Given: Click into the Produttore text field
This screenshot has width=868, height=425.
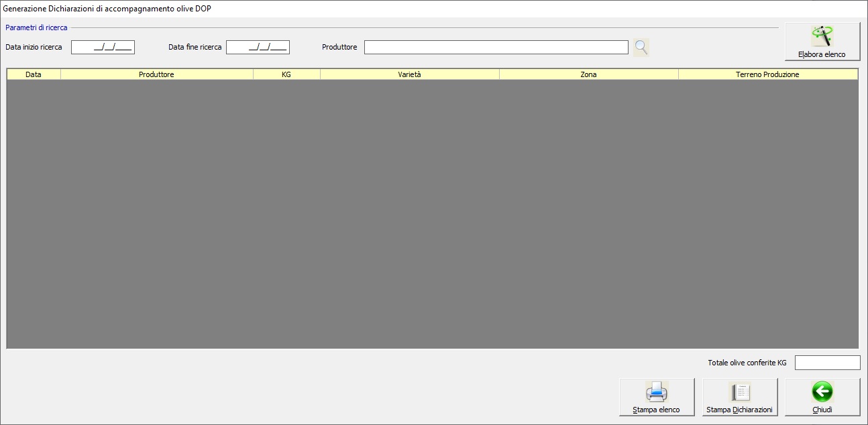Looking at the screenshot, I should (496, 47).
